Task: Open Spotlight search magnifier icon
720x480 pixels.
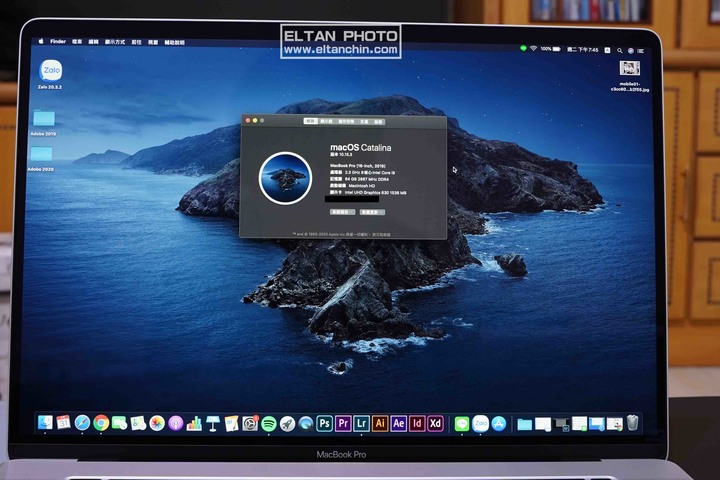Action: click(x=619, y=51)
